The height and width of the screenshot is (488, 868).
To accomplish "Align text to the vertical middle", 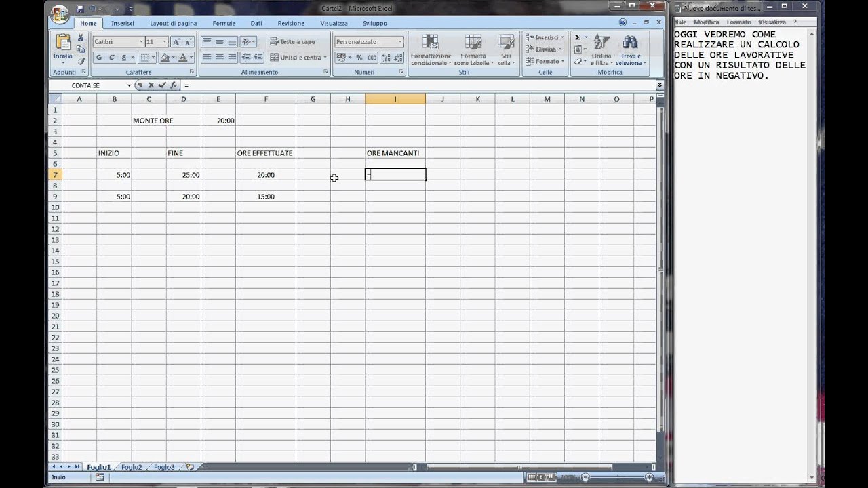I will point(220,42).
